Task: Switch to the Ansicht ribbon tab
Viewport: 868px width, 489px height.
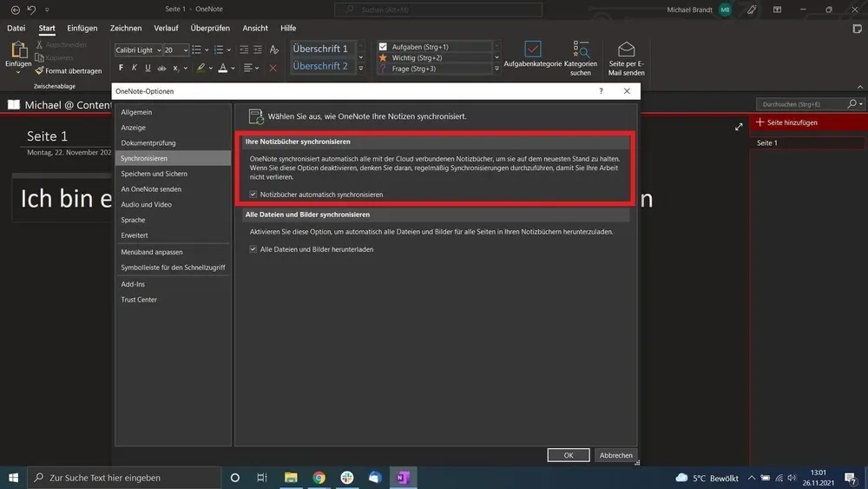Action: [x=255, y=29]
